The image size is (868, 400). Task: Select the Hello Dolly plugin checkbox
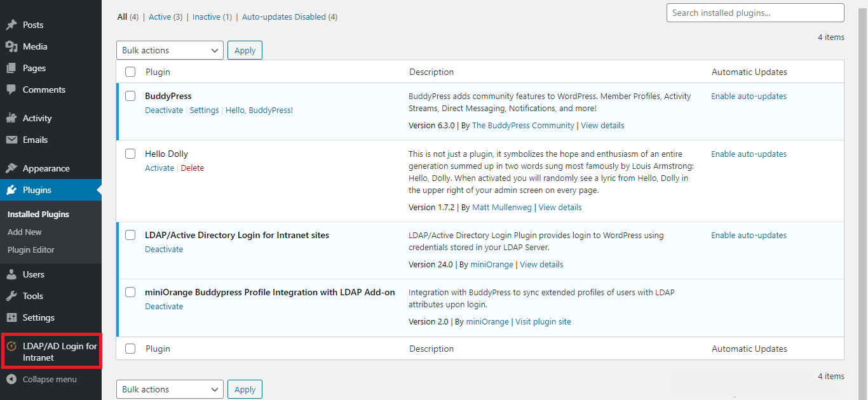tap(130, 153)
